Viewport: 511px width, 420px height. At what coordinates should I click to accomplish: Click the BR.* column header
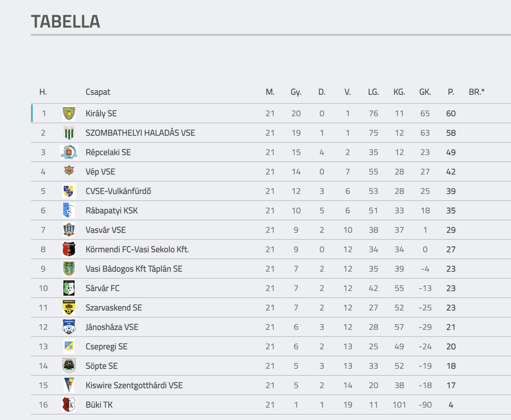point(477,92)
